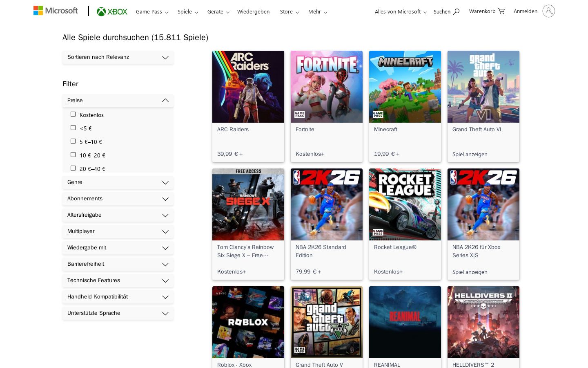Viewport: 588px width, 368px height.
Task: Open Fortnite cover art
Action: point(327,87)
